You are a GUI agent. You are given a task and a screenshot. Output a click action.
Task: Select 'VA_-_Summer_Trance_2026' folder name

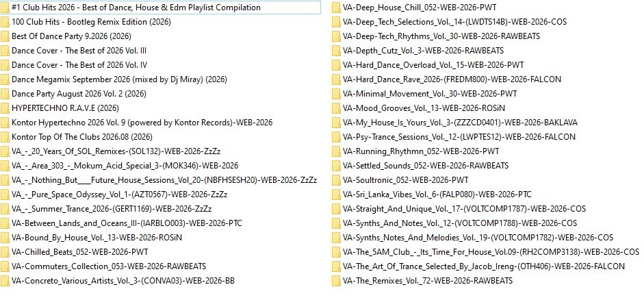(x=112, y=209)
